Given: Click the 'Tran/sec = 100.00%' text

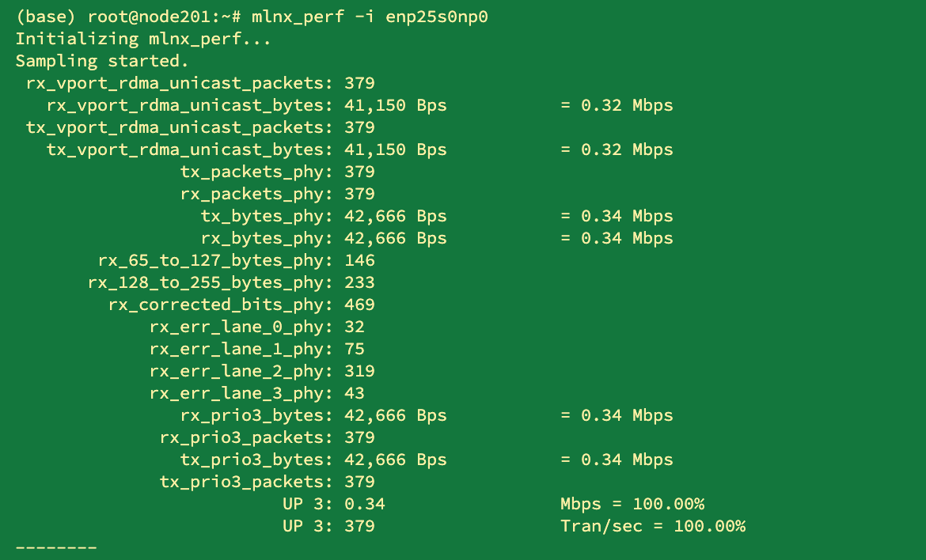Looking at the screenshot, I should tap(653, 526).
